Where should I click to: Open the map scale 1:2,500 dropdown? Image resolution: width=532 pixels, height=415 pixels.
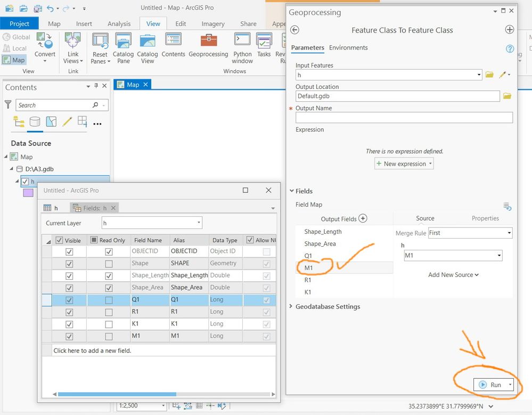tap(163, 405)
